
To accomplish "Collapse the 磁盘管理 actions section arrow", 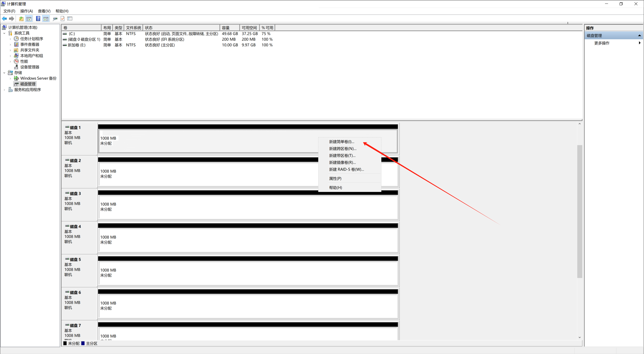I will (x=639, y=36).
